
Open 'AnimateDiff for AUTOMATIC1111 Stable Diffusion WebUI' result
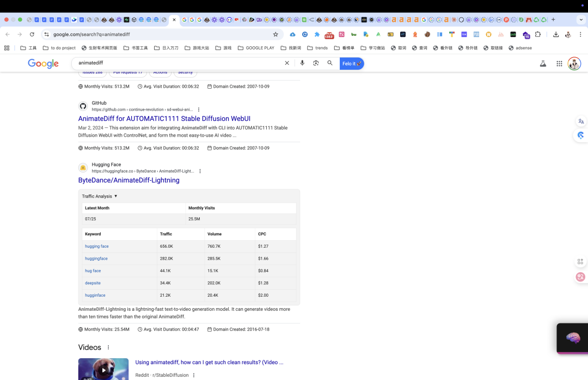point(164,119)
